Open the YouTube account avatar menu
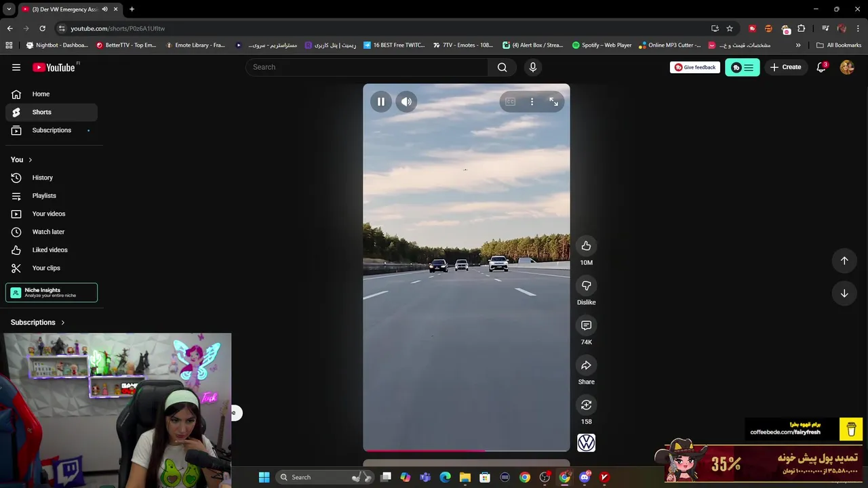This screenshot has width=868, height=488. click(x=847, y=67)
